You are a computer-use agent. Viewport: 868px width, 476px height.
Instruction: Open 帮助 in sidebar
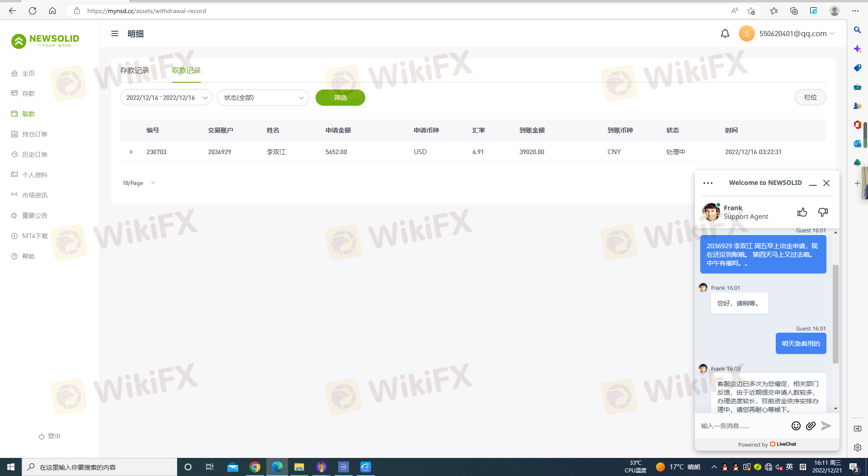28,256
